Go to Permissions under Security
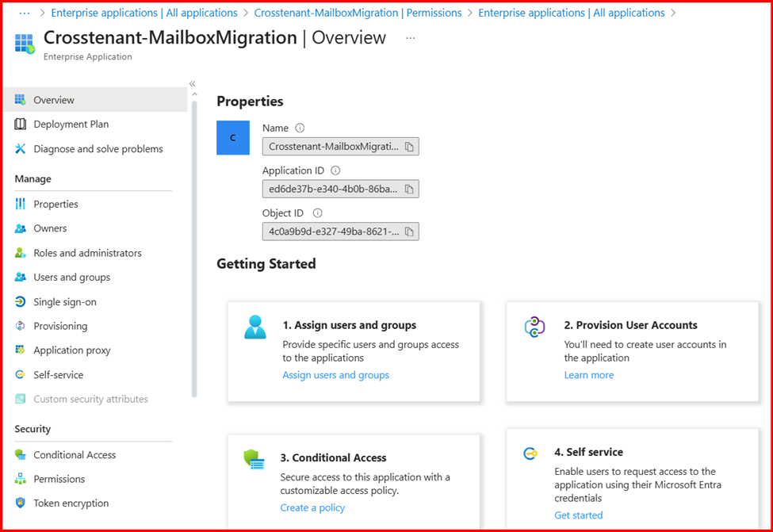The image size is (773, 532). [59, 479]
